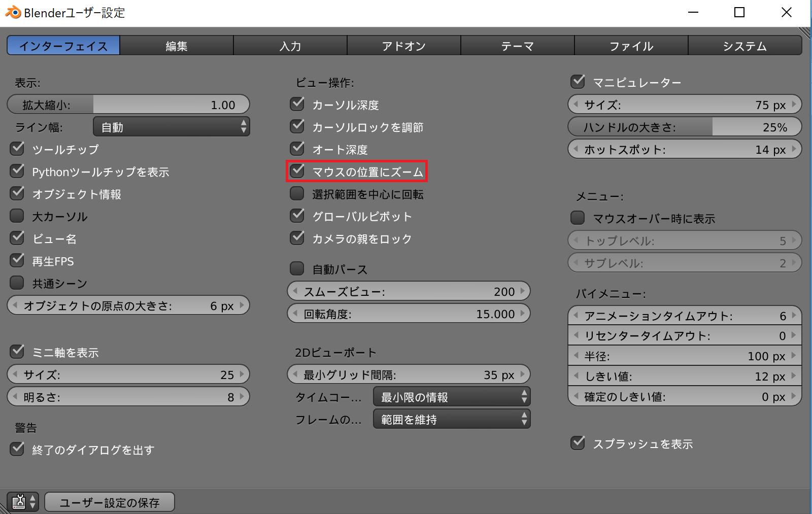Click the corner split-area grip icon
812x514 pixels.
tap(805, 33)
